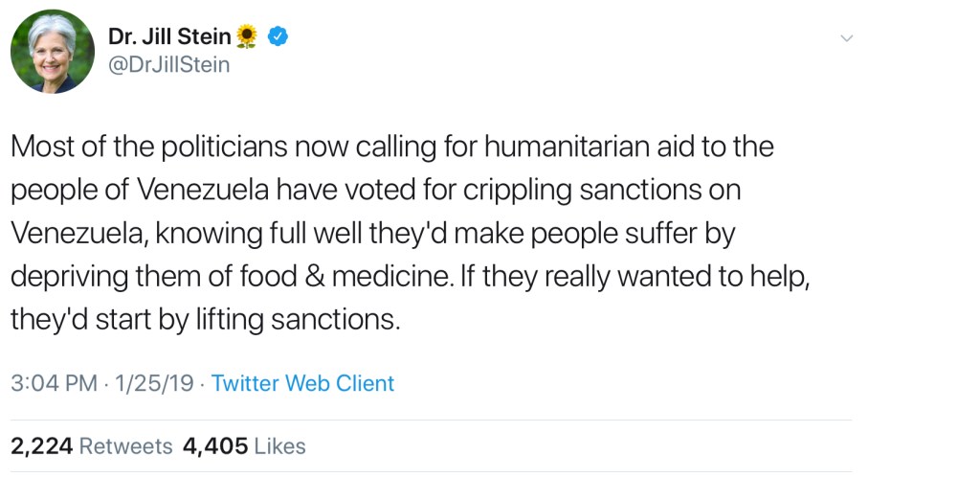
Task: Click the number 2,224 in the stats row
Action: coord(41,445)
